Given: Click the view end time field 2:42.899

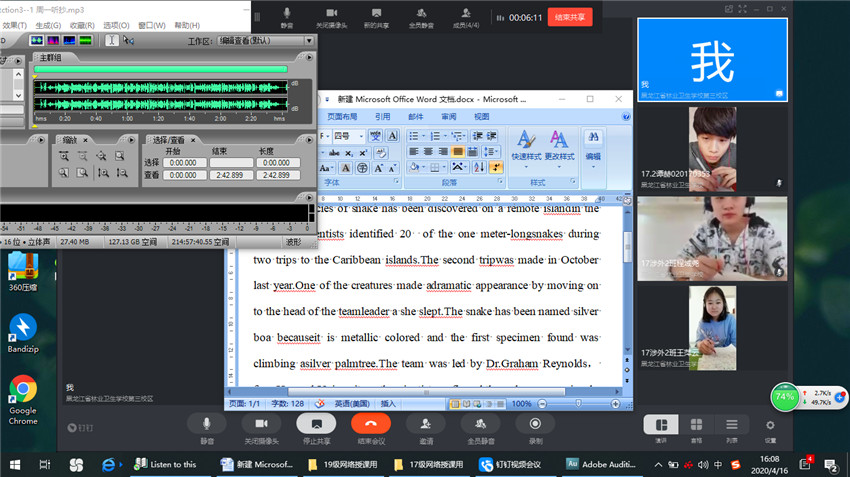Looking at the screenshot, I should click(x=230, y=175).
